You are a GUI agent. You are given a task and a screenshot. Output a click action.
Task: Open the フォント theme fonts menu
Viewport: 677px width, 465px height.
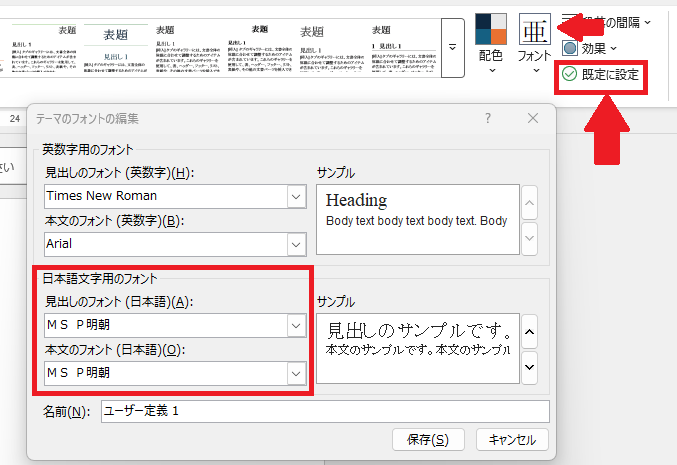[535, 43]
